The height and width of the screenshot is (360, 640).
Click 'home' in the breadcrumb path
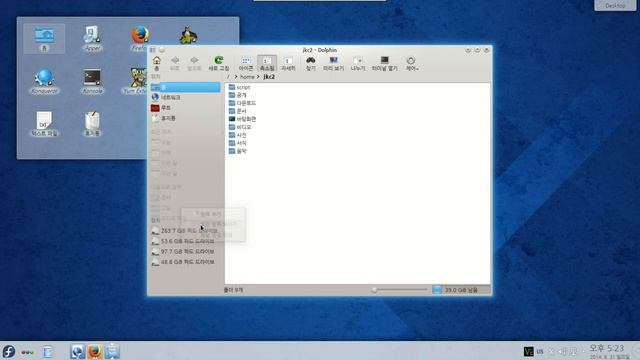[247, 77]
